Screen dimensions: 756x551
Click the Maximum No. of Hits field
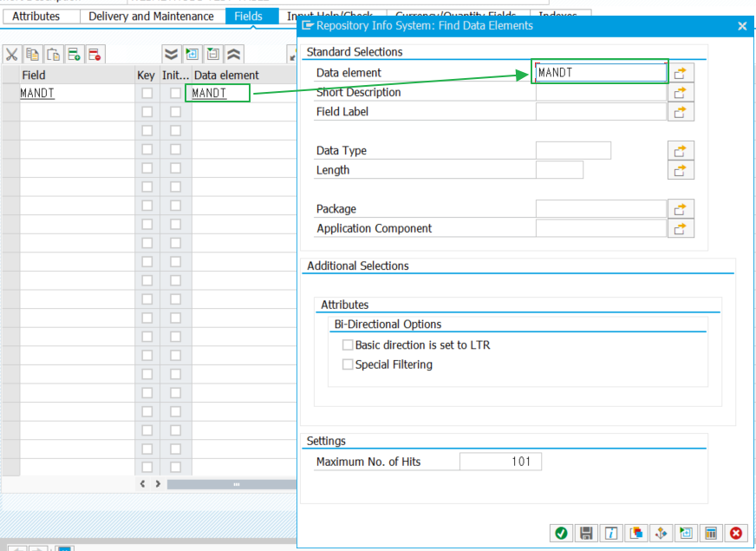[500, 462]
